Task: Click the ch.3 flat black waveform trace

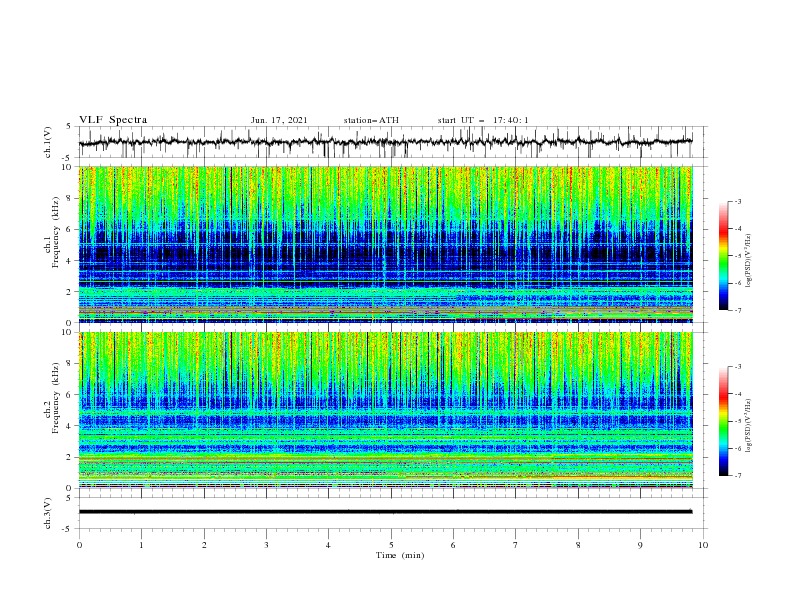Action: pyautogui.click(x=385, y=512)
